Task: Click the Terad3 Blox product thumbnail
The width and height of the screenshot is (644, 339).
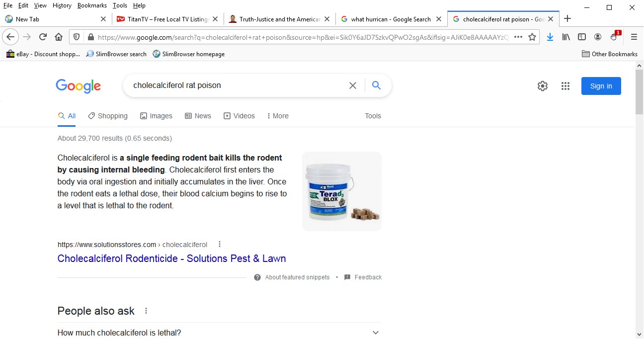Action: coord(342,191)
